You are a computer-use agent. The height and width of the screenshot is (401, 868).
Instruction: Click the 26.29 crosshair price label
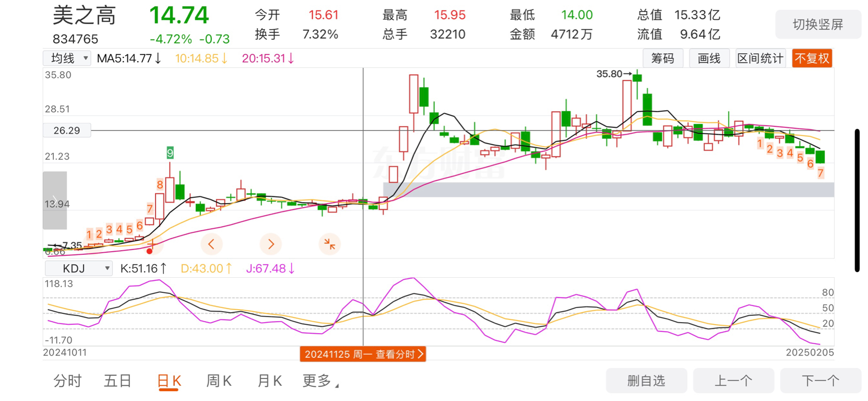pyautogui.click(x=67, y=131)
